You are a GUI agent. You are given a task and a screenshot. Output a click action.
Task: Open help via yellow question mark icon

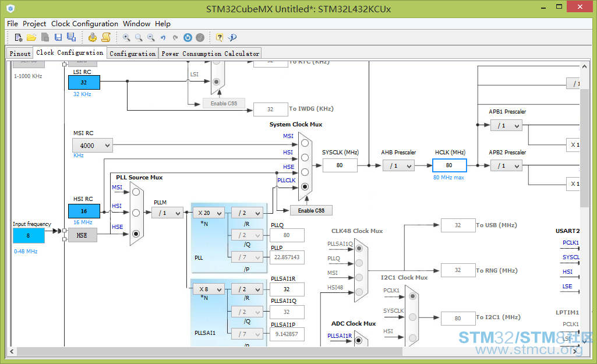220,37
